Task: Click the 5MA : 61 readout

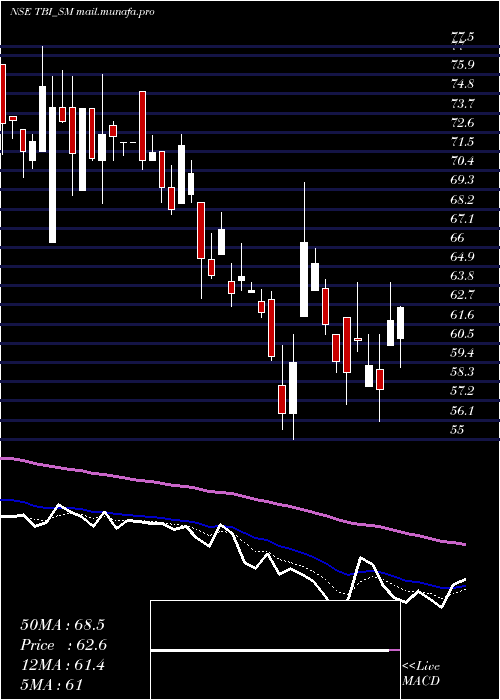Action: click(52, 685)
